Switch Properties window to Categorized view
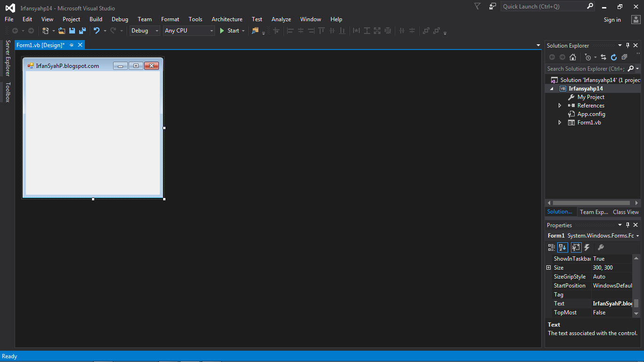The height and width of the screenshot is (362, 644). (551, 247)
